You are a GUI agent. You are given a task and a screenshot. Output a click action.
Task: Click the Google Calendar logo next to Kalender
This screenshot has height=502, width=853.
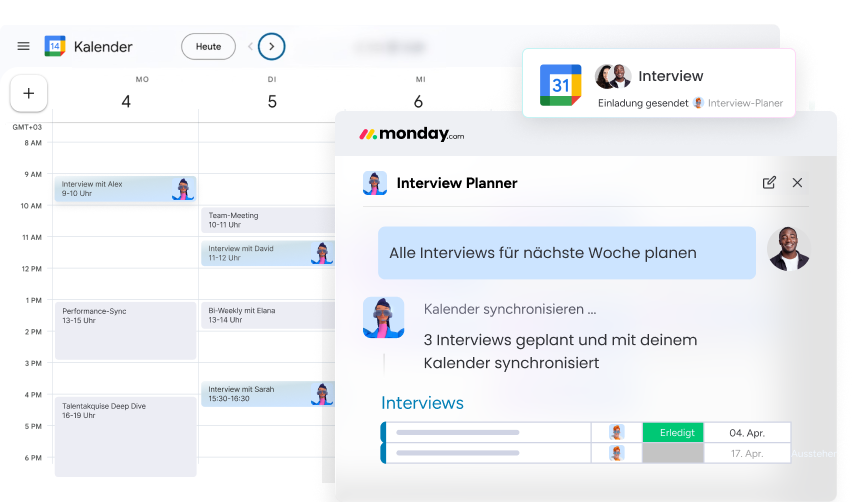pos(55,46)
